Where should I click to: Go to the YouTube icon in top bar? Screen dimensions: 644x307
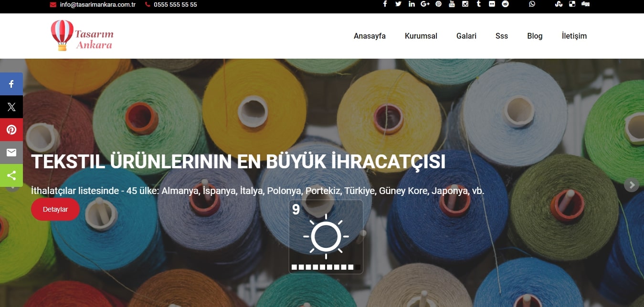[x=452, y=4]
